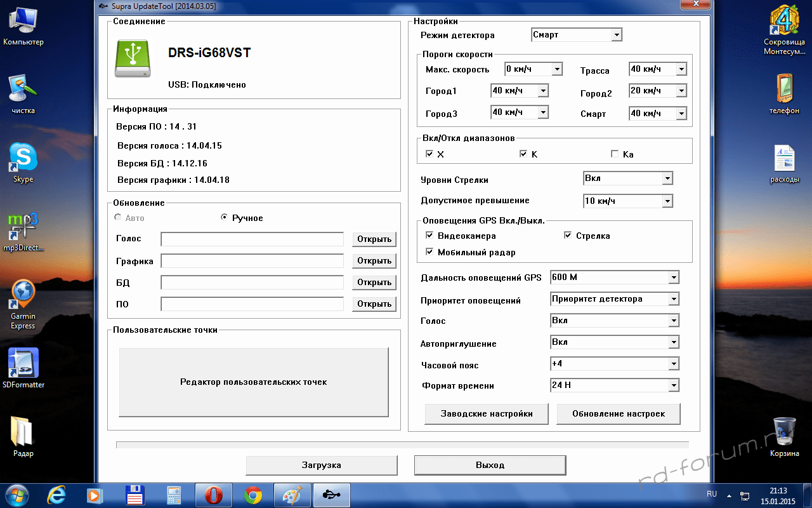Viewport: 812px width, 508px height.
Task: Toggle the Мобильный радар checkbox
Action: pos(429,252)
